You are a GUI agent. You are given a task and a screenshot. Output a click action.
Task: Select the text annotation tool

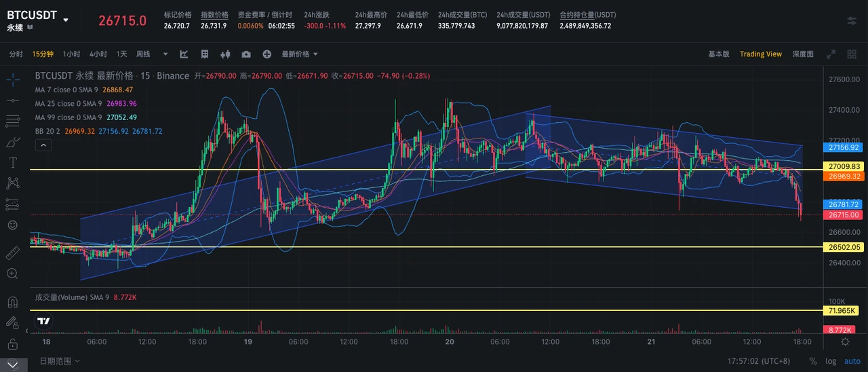pyautogui.click(x=12, y=162)
